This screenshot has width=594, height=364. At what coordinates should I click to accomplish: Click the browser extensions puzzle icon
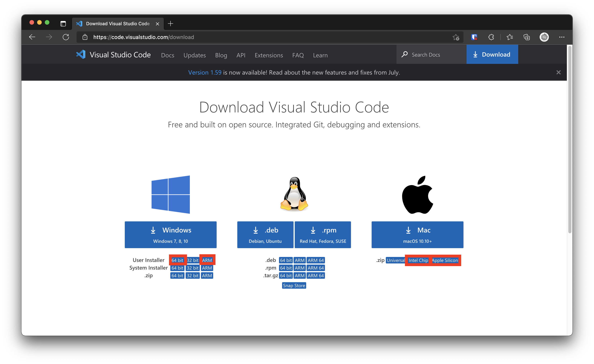click(490, 37)
